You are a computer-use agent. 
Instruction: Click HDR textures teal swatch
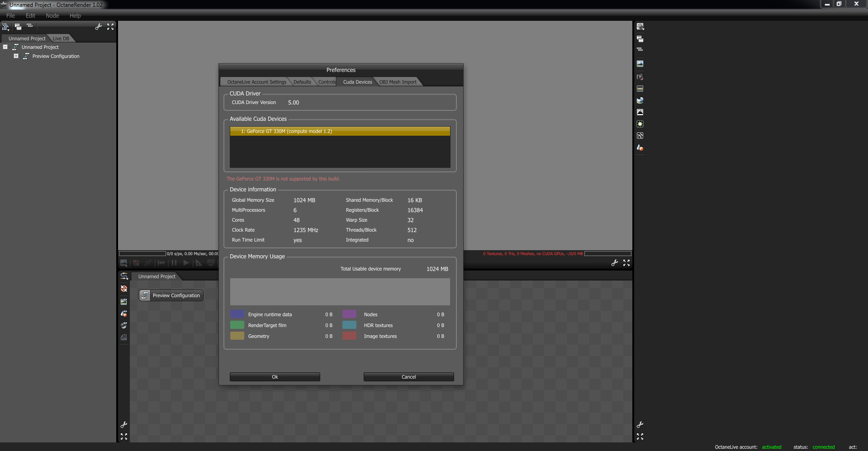point(349,325)
